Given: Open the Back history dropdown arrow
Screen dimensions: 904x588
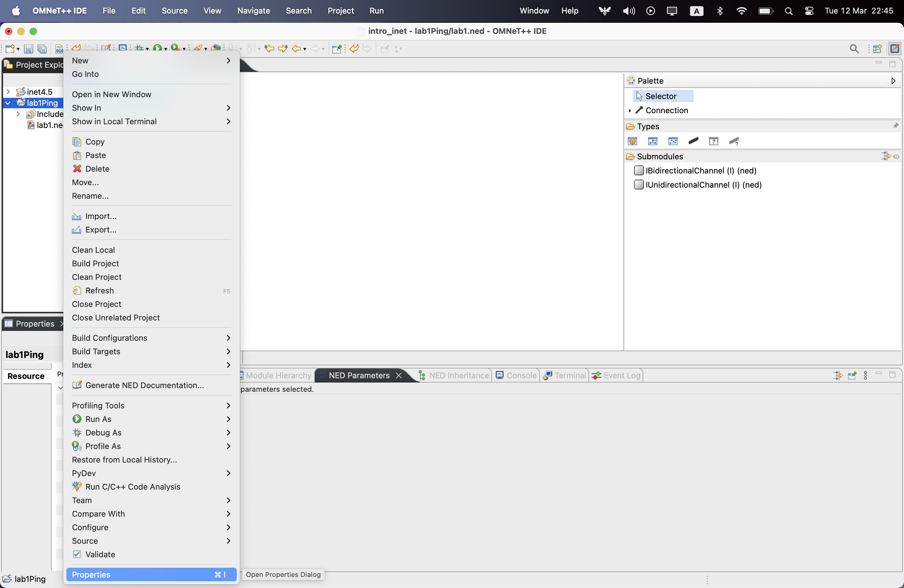Looking at the screenshot, I should (304, 49).
